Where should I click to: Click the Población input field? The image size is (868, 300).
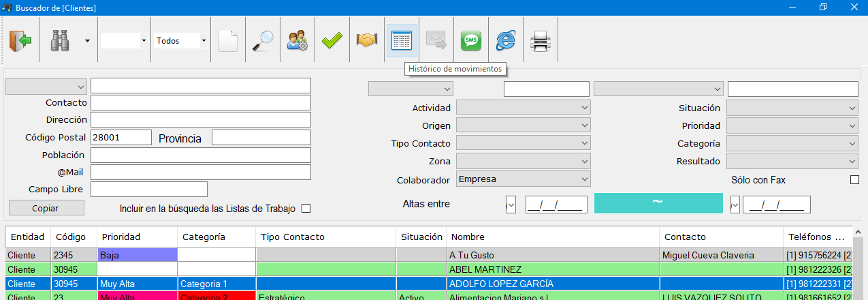[x=201, y=155]
